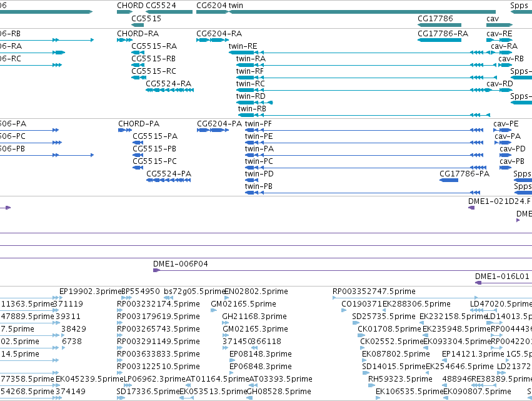
Task: Click the cav gene label
Action: coord(493,18)
